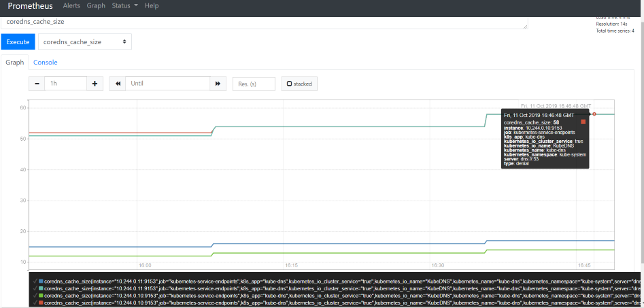Focus the expression query text box
The width and height of the screenshot is (644, 308).
[x=264, y=22]
